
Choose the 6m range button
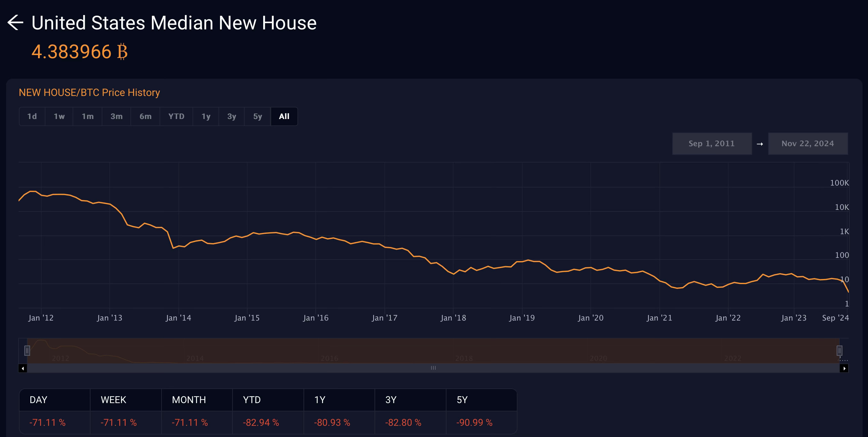click(145, 116)
